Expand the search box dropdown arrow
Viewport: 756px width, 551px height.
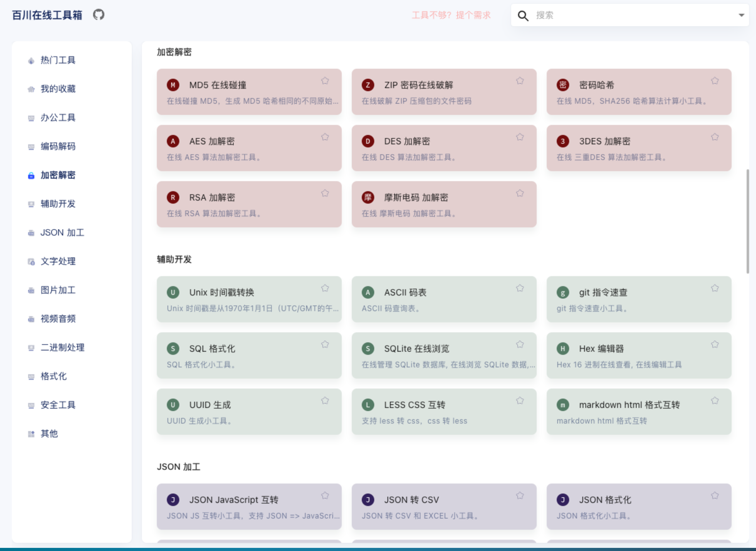[x=741, y=15]
